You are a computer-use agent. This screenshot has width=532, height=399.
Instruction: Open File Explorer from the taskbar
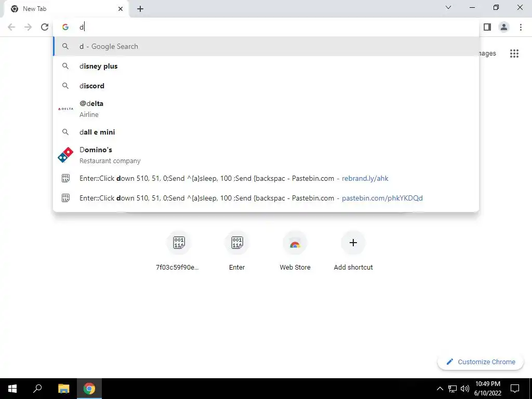[64, 389]
